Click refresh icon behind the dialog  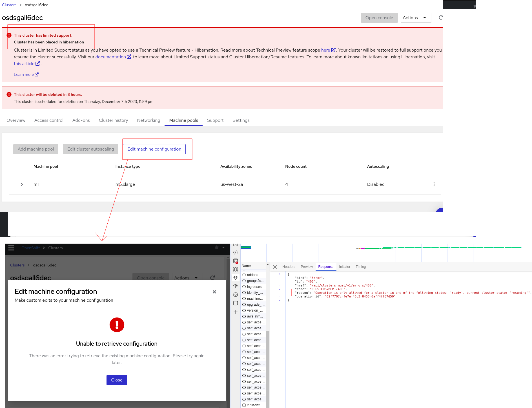tap(213, 278)
